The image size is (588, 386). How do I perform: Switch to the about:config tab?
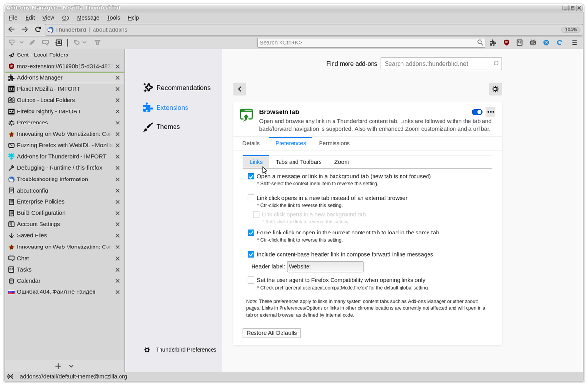pyautogui.click(x=65, y=191)
